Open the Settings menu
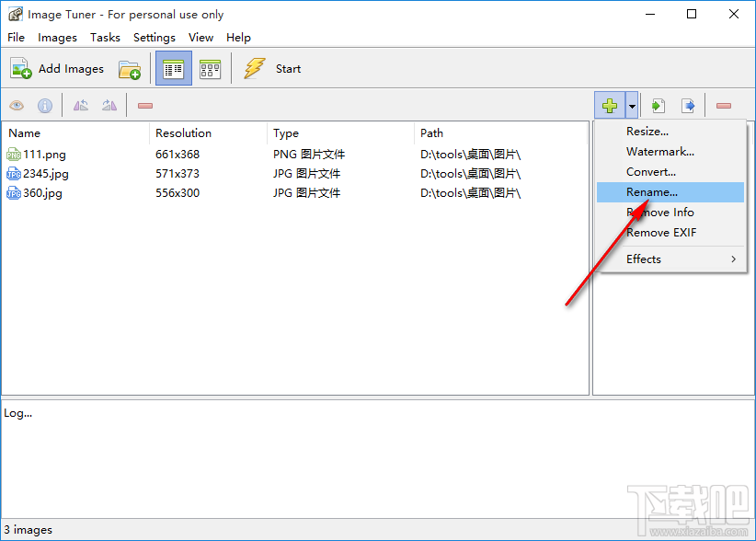 (155, 38)
